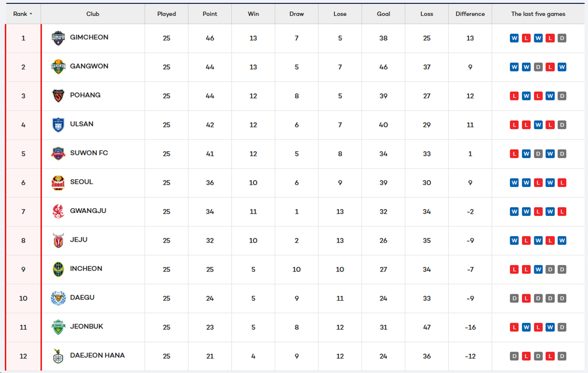Click the Incheon club crest

(58, 270)
